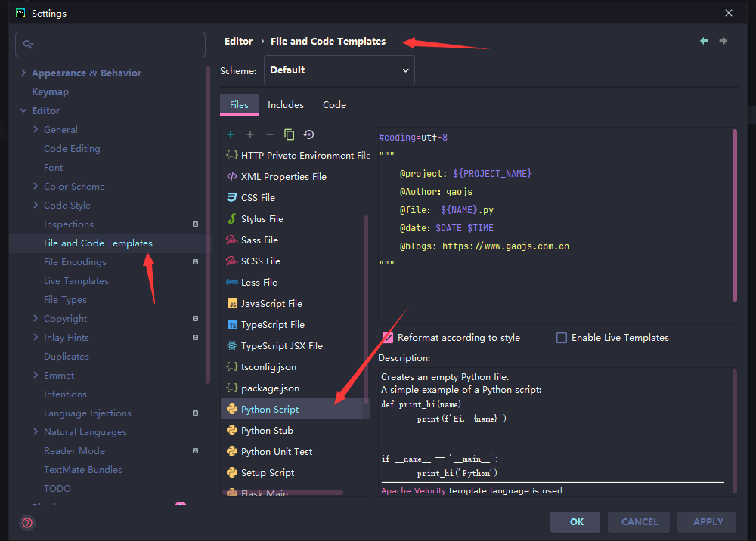This screenshot has width=756, height=541.
Task: Select the Sass File icon
Action: tap(232, 240)
